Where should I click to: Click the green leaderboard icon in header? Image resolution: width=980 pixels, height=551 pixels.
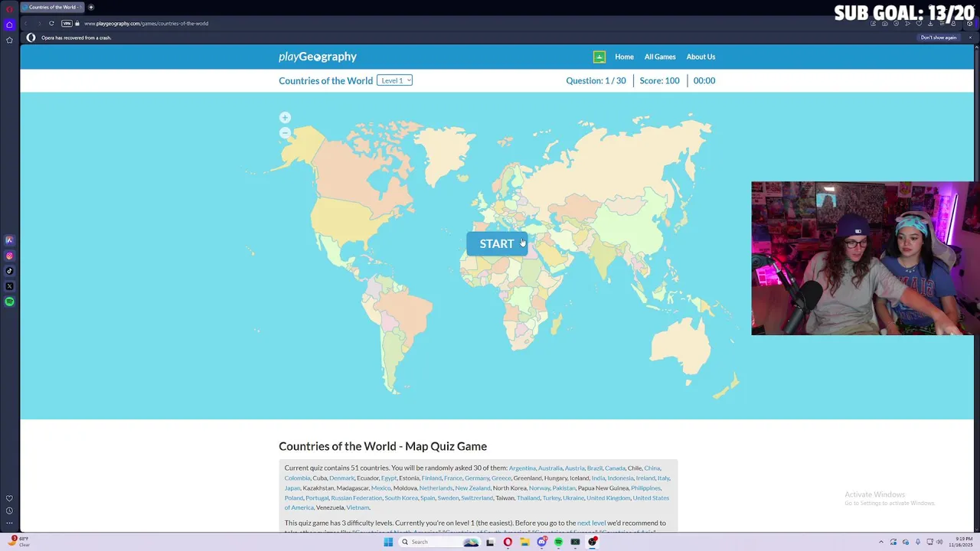pyautogui.click(x=599, y=57)
